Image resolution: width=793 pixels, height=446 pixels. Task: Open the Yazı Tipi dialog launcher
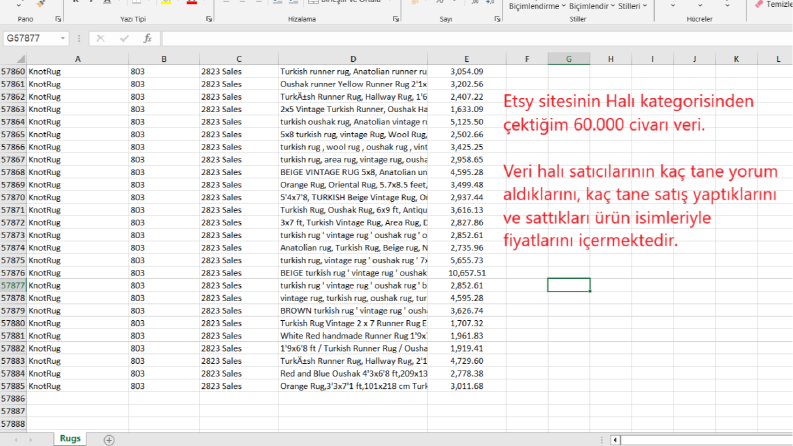click(209, 19)
